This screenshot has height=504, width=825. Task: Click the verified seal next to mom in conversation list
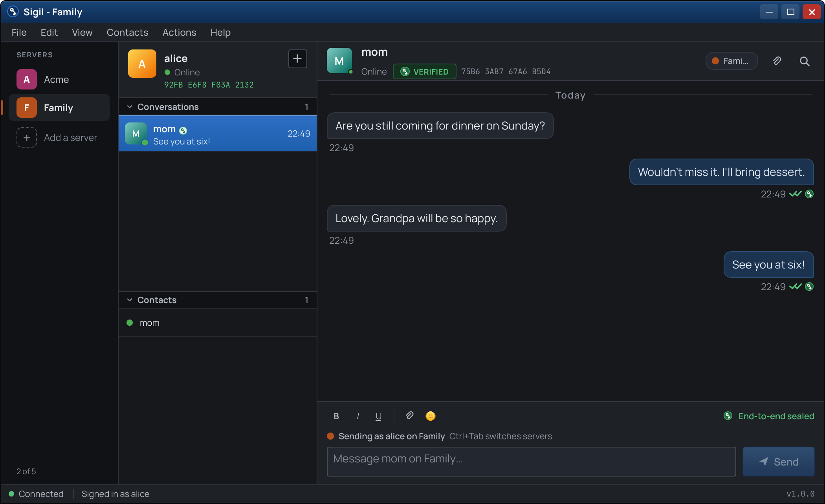[183, 130]
